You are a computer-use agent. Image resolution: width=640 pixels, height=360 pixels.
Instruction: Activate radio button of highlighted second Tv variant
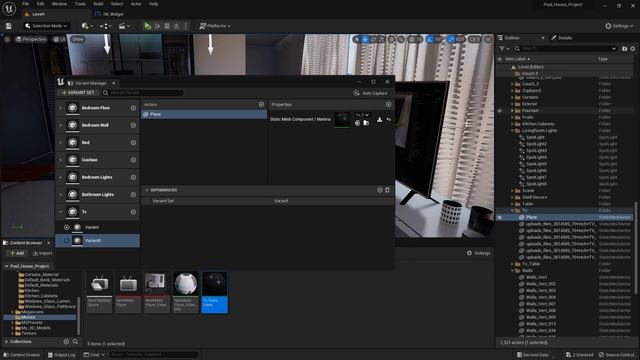pyautogui.click(x=67, y=241)
